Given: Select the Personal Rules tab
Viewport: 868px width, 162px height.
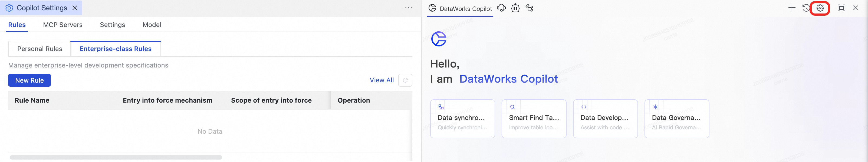Looking at the screenshot, I should pyautogui.click(x=40, y=49).
